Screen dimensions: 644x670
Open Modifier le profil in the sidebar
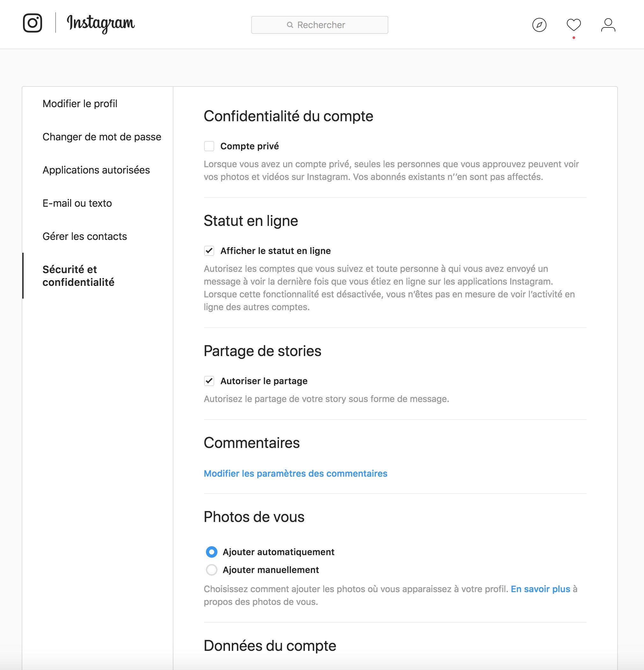80,103
